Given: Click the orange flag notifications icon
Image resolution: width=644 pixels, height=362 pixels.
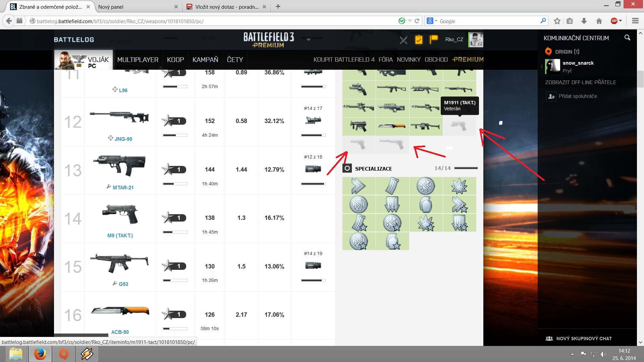Looking at the screenshot, I should [434, 39].
